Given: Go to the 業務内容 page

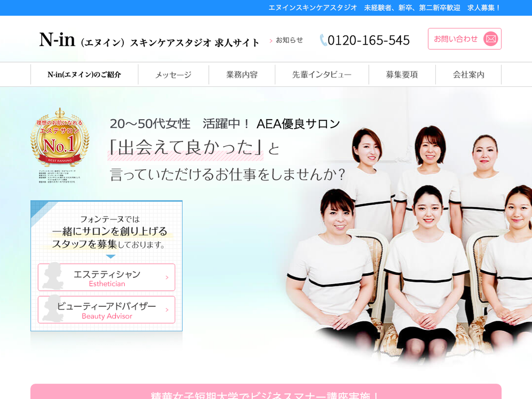Looking at the screenshot, I should pyautogui.click(x=242, y=74).
